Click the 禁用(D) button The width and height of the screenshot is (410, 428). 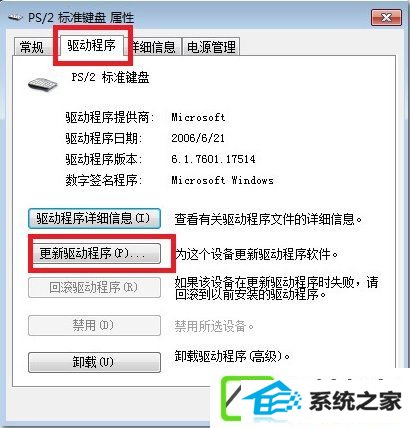coord(94,325)
